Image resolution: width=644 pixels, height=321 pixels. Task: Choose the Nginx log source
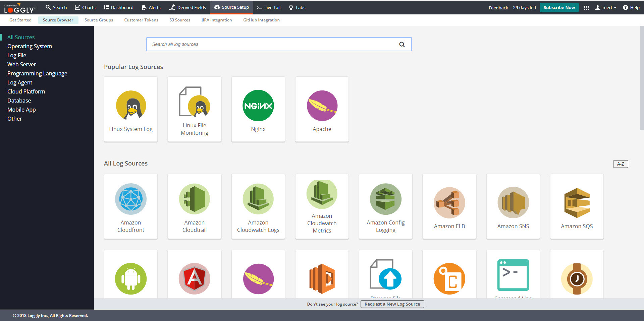tap(258, 109)
